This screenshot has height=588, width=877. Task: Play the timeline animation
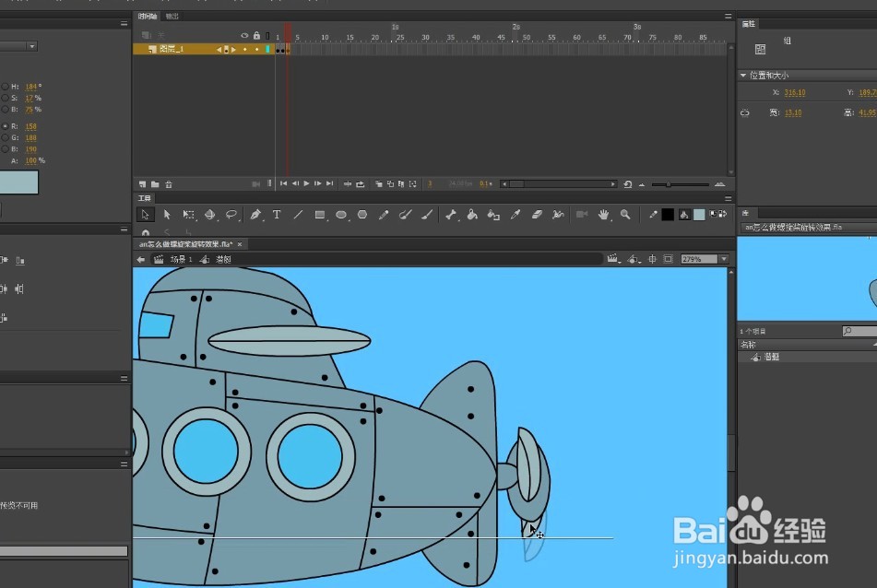[306, 184]
